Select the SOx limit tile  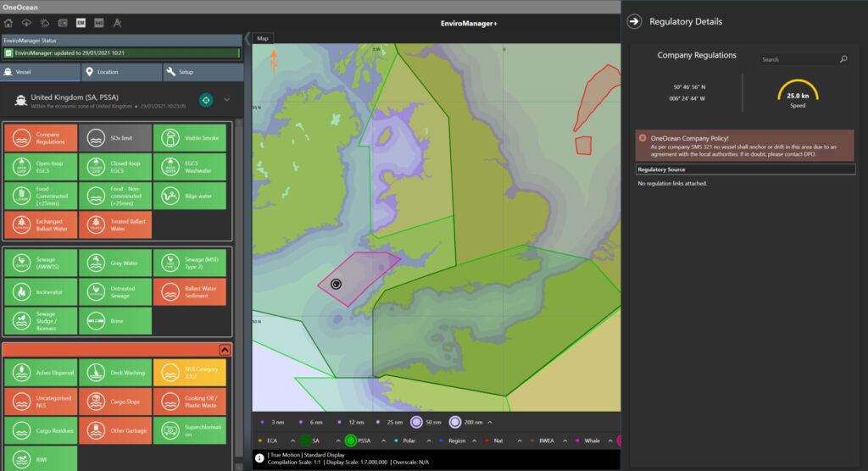(115, 138)
